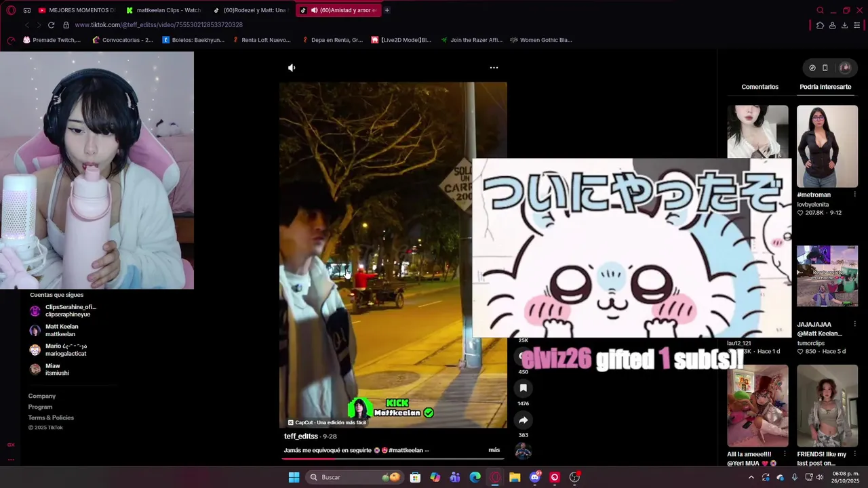Switch to Podría interesarte tab
The width and height of the screenshot is (868, 488).
[x=825, y=87]
